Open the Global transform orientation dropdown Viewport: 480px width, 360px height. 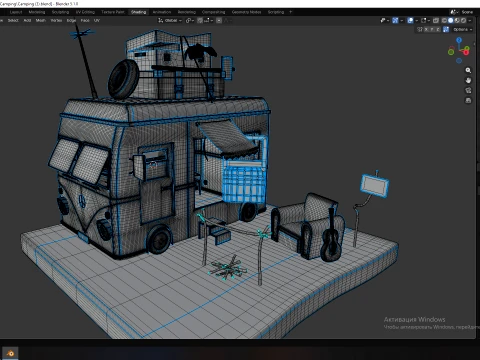170,20
